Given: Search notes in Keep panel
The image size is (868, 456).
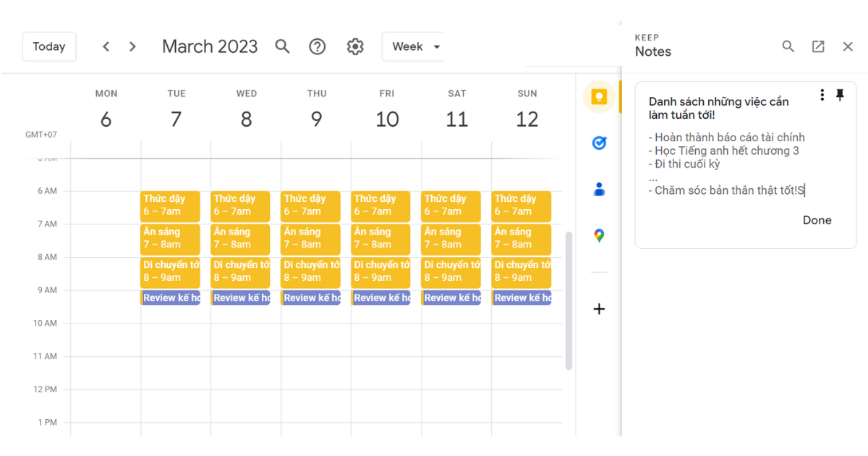Looking at the screenshot, I should coord(788,46).
